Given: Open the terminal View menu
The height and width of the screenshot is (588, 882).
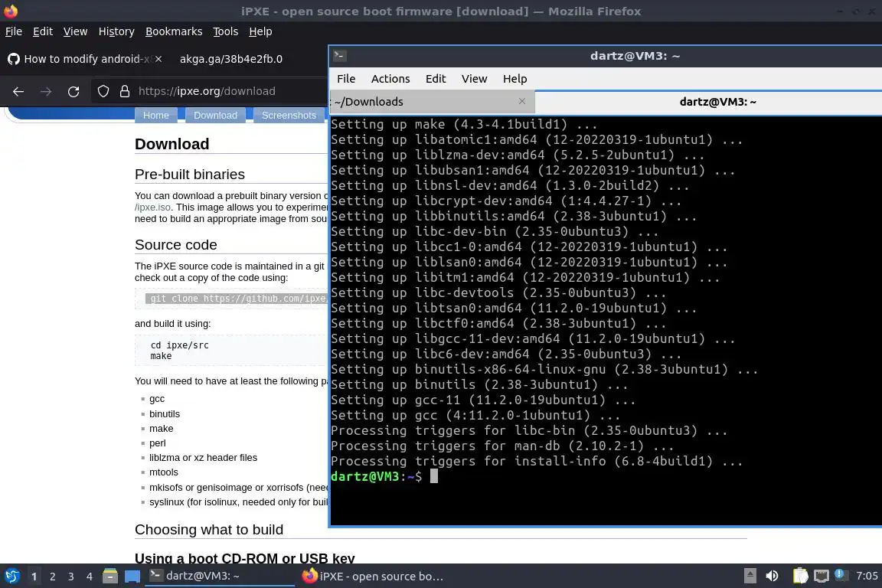Looking at the screenshot, I should pyautogui.click(x=474, y=79).
